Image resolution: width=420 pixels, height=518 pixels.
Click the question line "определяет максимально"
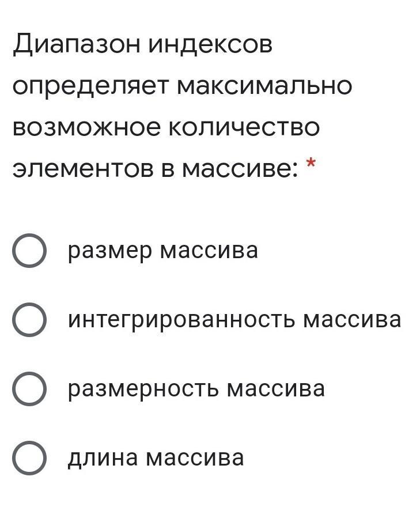click(182, 87)
